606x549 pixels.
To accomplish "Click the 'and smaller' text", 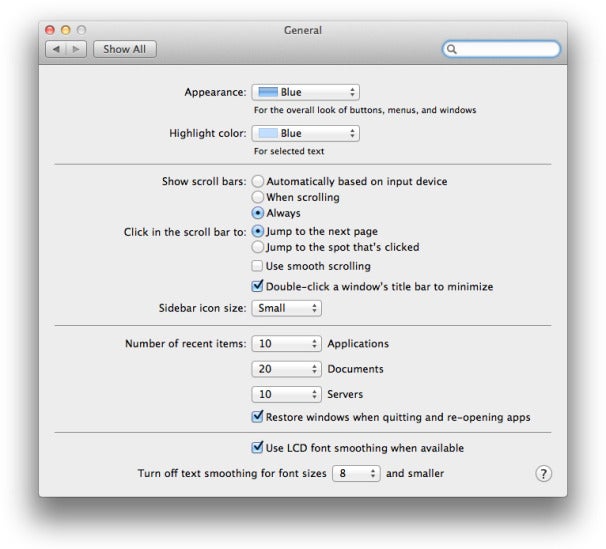I will pyautogui.click(x=415, y=473).
